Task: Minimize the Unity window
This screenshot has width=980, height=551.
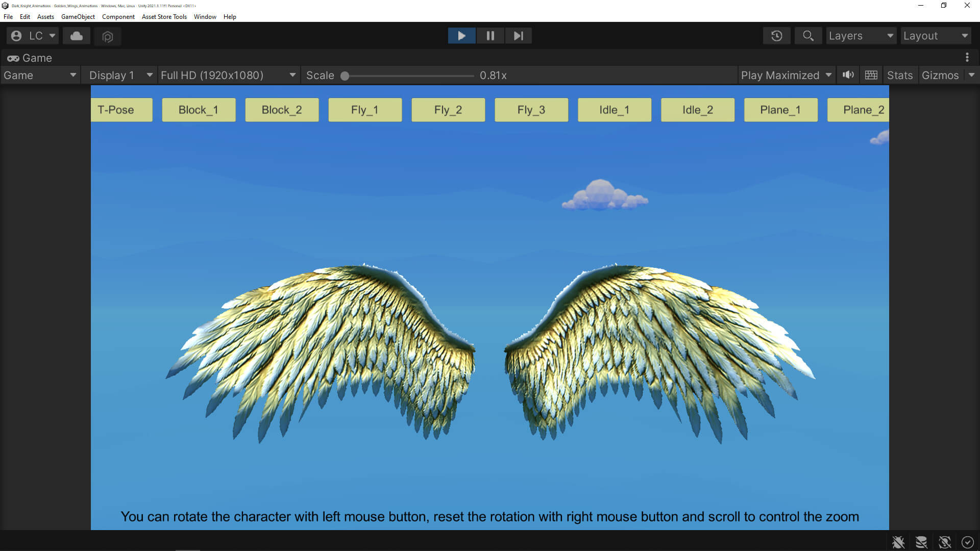Action: click(x=921, y=5)
